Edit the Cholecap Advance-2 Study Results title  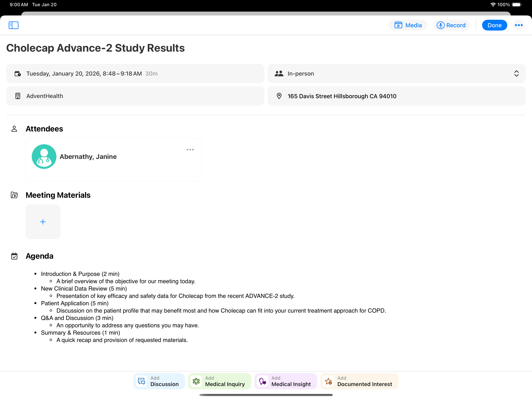point(95,48)
